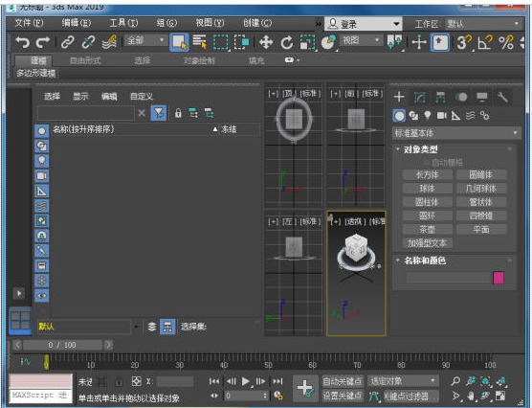Open the 编辑(E) menu
Viewport: 532px width, 408px height.
[x=77, y=23]
